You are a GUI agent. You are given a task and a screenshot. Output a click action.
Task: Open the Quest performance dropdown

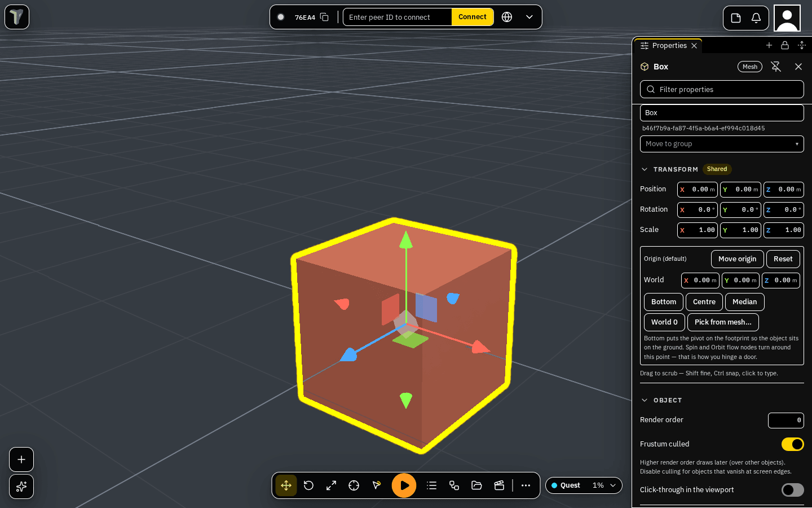[x=584, y=485]
